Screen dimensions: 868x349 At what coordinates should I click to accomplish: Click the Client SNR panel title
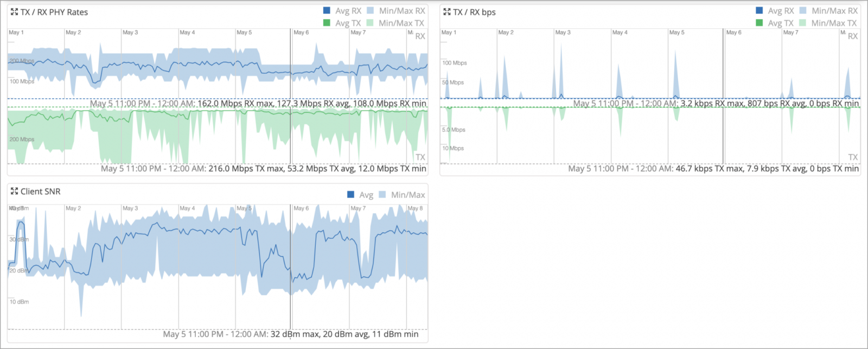(x=41, y=191)
